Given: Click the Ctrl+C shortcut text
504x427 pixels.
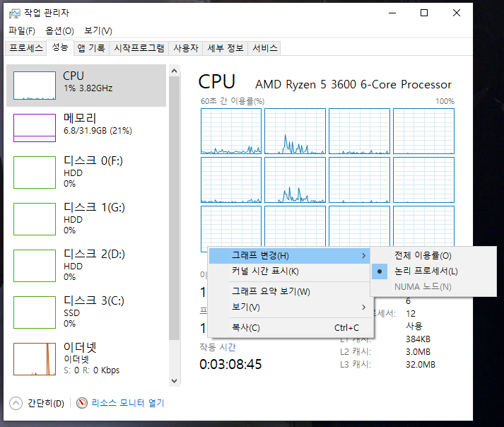Looking at the screenshot, I should [x=346, y=327].
